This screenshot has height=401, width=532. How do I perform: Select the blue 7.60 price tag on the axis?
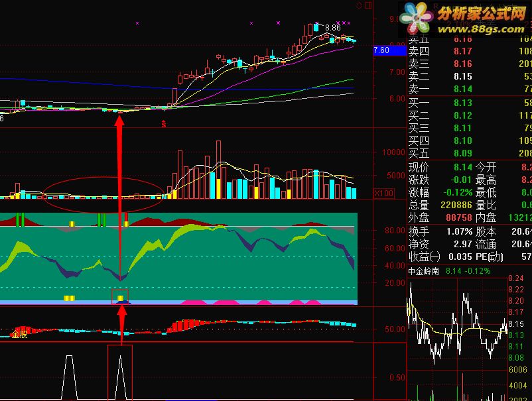click(390, 51)
